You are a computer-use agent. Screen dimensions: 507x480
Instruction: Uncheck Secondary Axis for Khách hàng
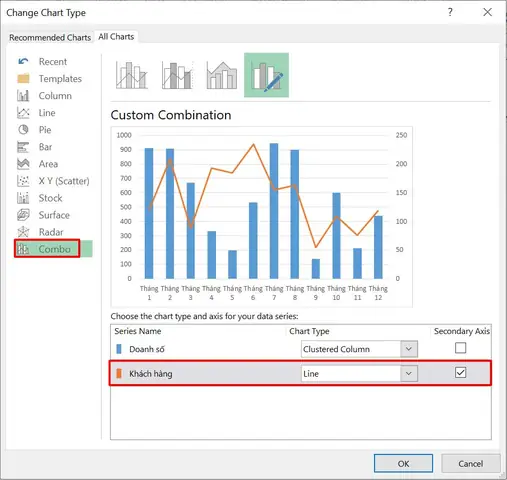tap(460, 372)
